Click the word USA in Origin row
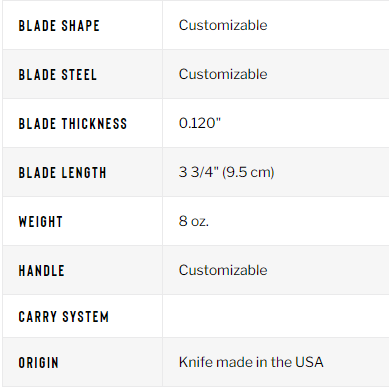The image size is (389, 390). 309,362
